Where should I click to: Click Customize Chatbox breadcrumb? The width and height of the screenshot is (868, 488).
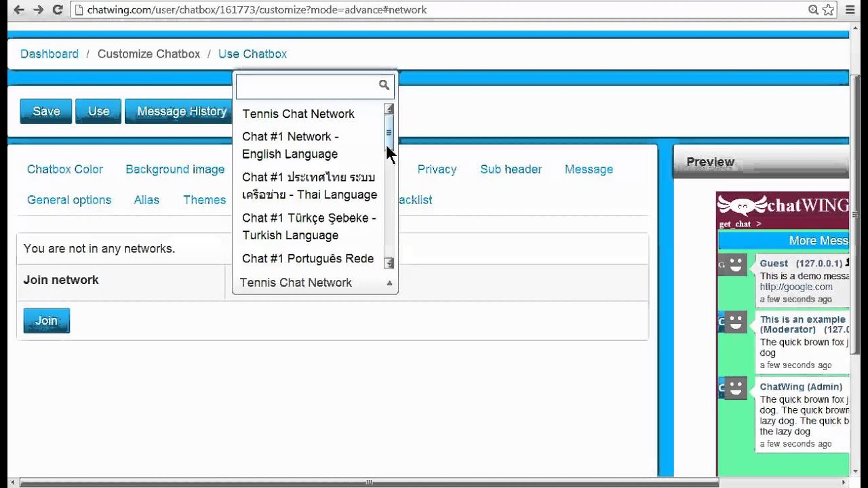[x=149, y=54]
